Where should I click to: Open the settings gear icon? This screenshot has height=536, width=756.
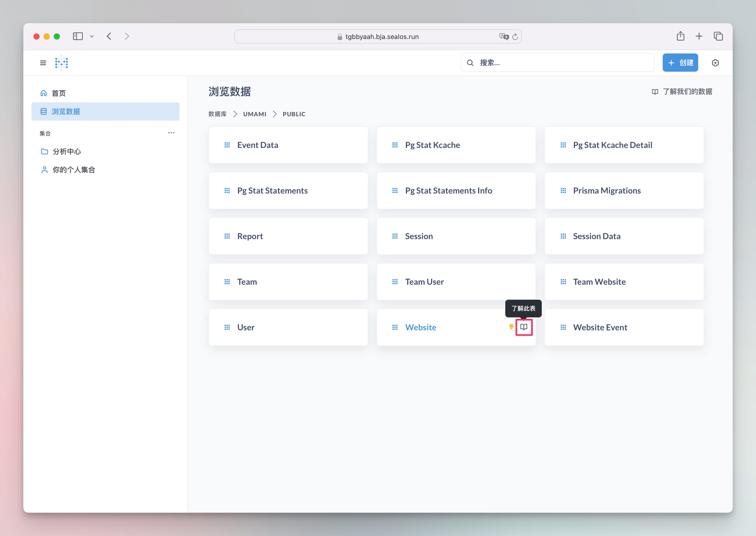coord(715,63)
